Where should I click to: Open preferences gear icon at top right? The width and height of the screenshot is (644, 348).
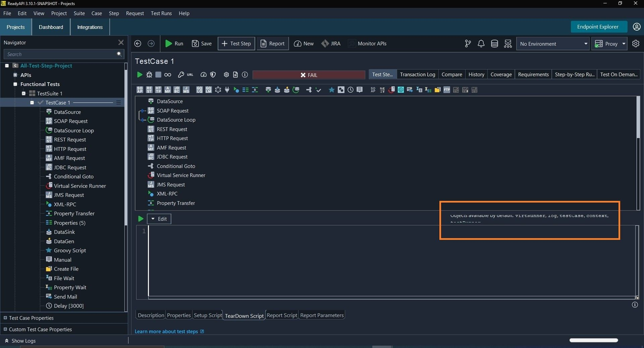(636, 44)
